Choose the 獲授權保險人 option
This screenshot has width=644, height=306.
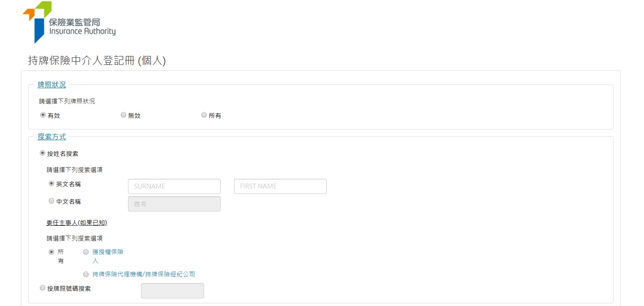(86, 251)
